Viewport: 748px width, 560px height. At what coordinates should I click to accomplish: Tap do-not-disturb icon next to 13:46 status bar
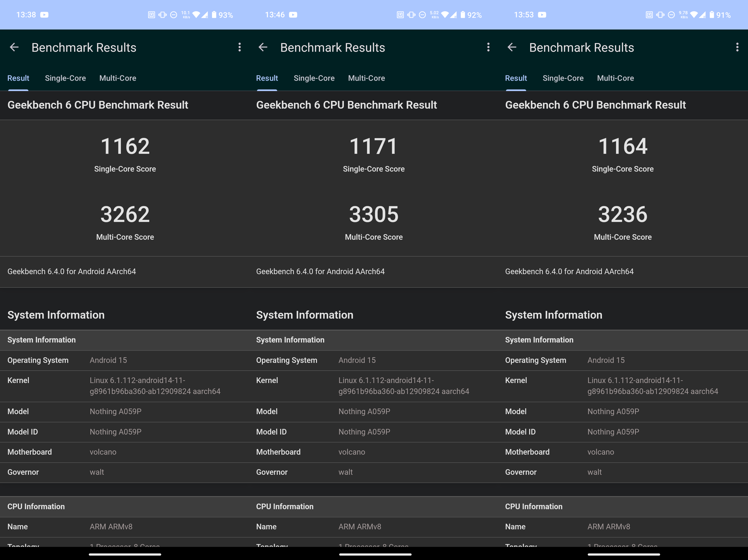[x=422, y=15]
